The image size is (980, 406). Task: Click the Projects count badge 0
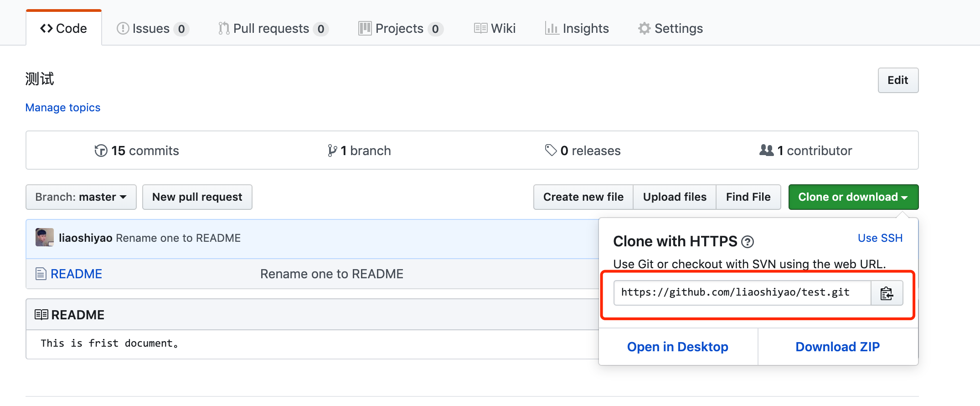[x=435, y=29]
